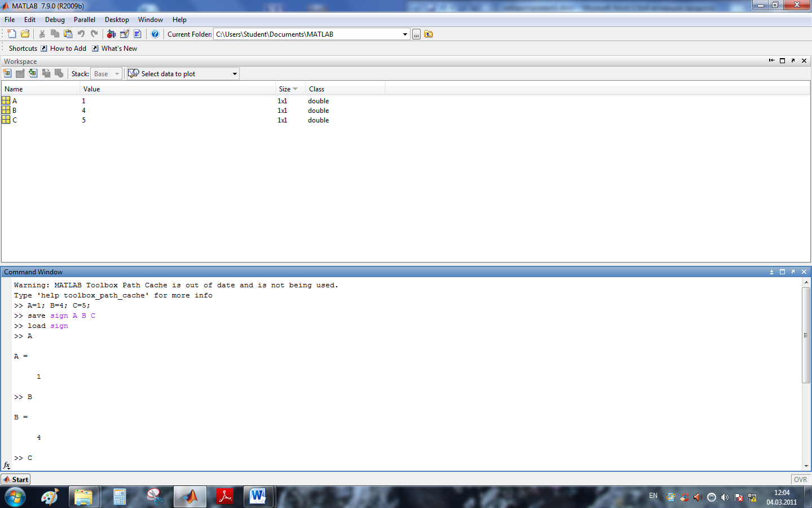Open the Help menu
This screenshot has height=508, width=812.
pos(179,20)
